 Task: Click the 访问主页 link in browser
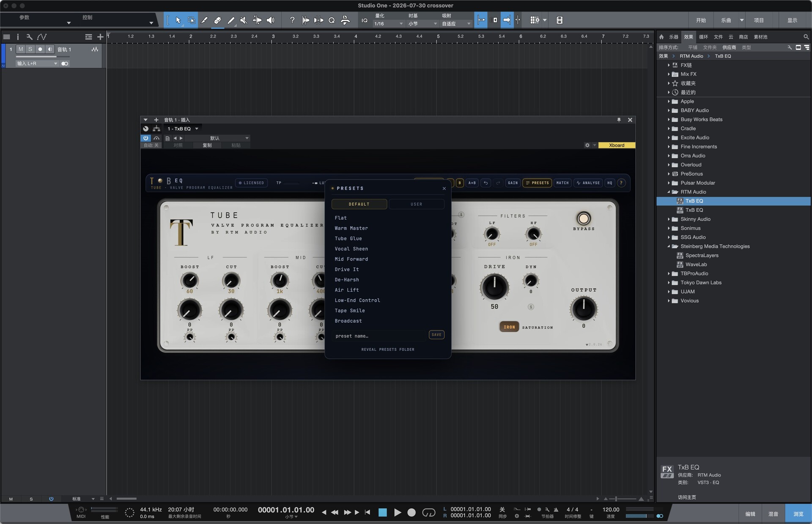(687, 497)
